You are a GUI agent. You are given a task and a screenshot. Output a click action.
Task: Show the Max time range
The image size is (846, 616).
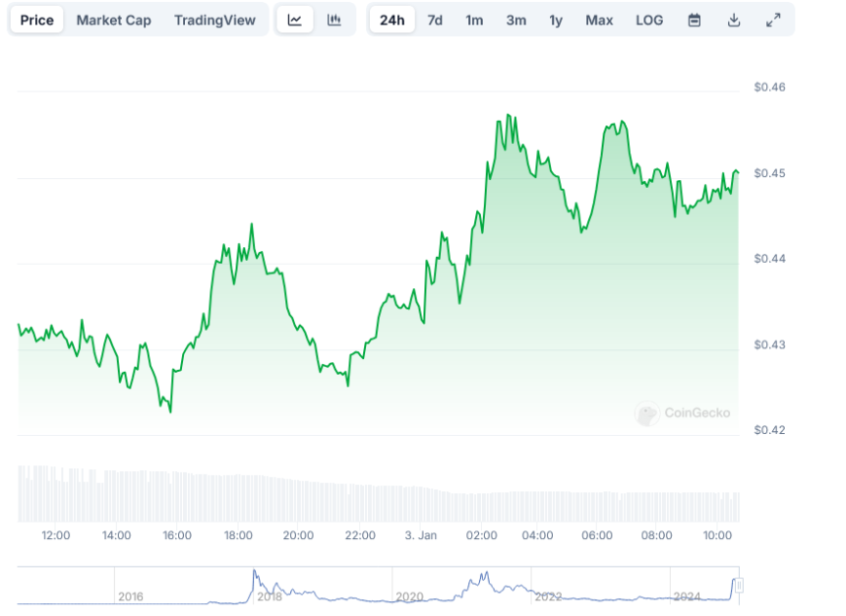(599, 20)
